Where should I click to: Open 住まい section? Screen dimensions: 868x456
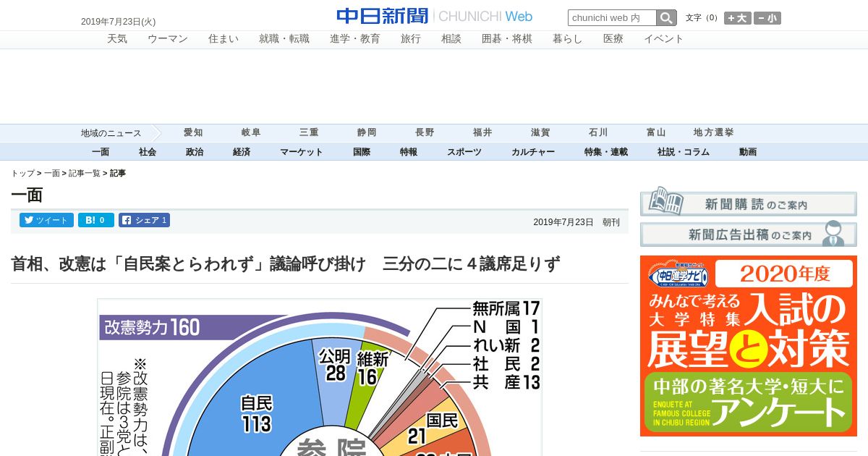[224, 39]
